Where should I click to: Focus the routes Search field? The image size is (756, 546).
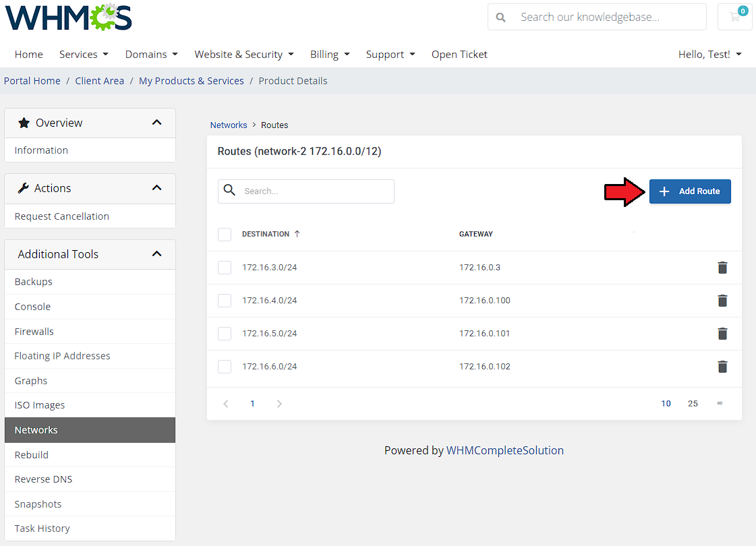coord(306,191)
